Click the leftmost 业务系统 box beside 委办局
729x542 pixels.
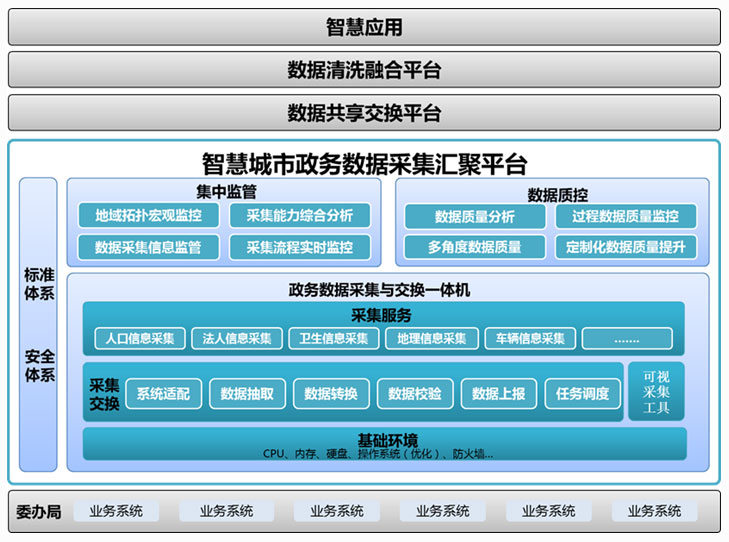point(115,511)
